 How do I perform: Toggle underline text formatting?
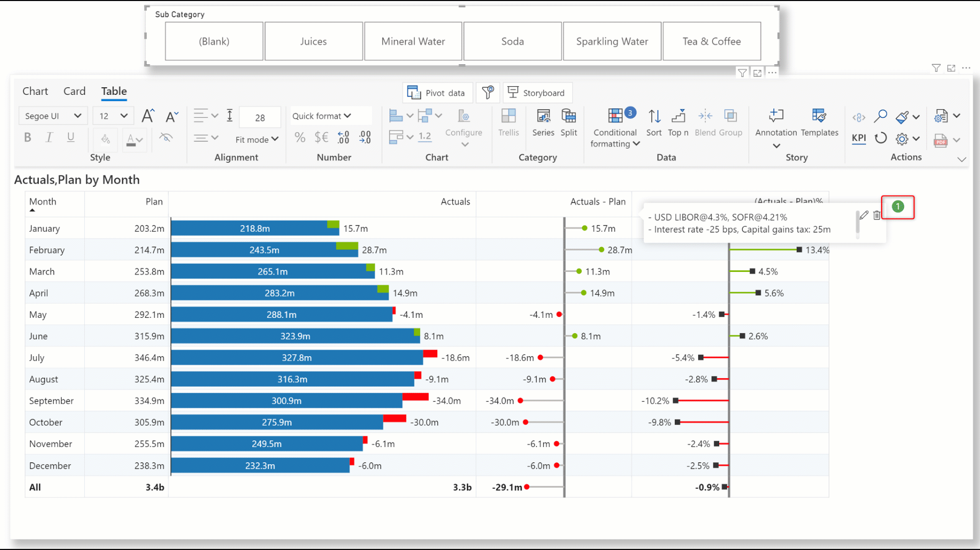(70, 137)
